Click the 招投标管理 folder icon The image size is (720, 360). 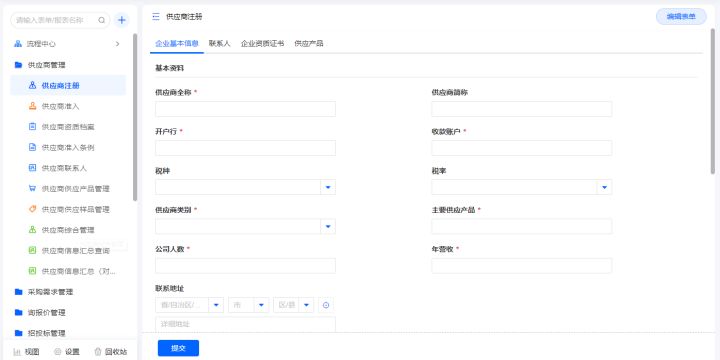pos(18,333)
